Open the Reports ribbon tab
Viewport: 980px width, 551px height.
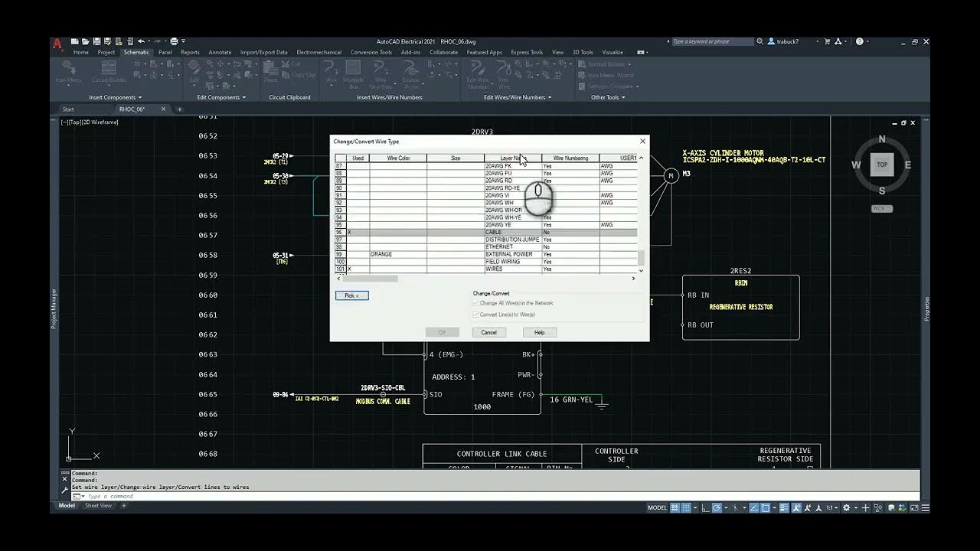pos(190,52)
